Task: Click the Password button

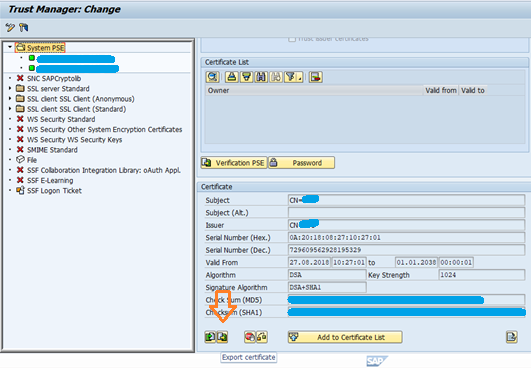Action: point(301,163)
